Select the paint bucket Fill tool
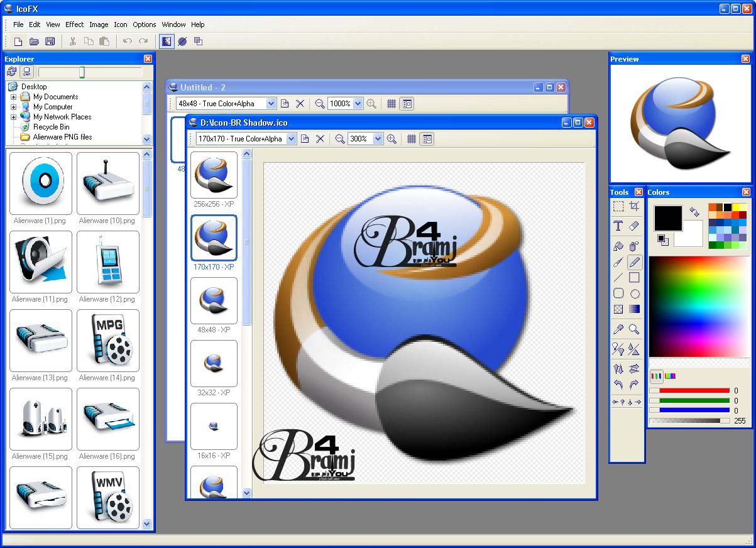Screen dimensions: 756x548 (x=618, y=246)
